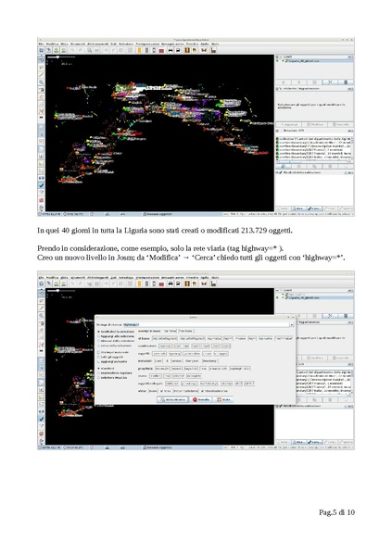Toggle visibility of Liguria_40_giorni.osm layer in the upper window

coord(277,61)
